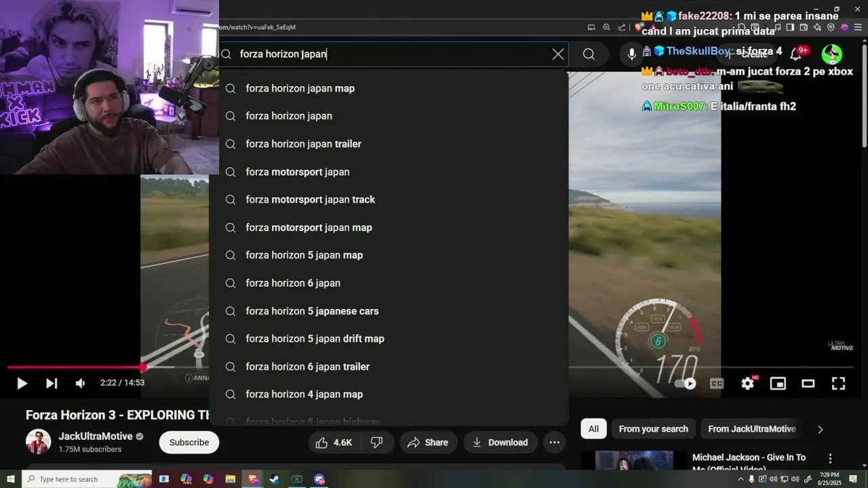Click the page scrollbar thumb
Viewport: 868px width, 488px height.
[864, 95]
